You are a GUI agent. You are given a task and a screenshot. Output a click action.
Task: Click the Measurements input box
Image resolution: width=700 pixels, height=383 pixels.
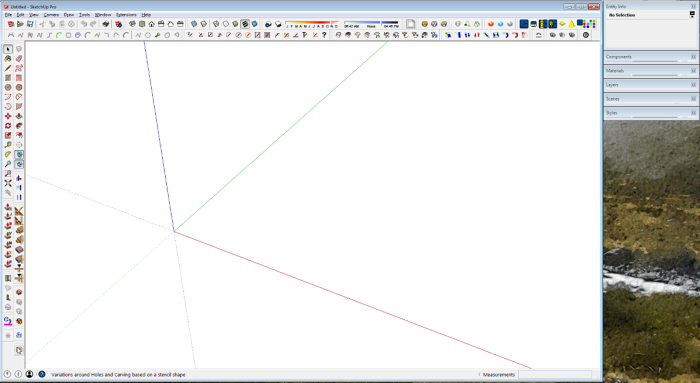555,375
